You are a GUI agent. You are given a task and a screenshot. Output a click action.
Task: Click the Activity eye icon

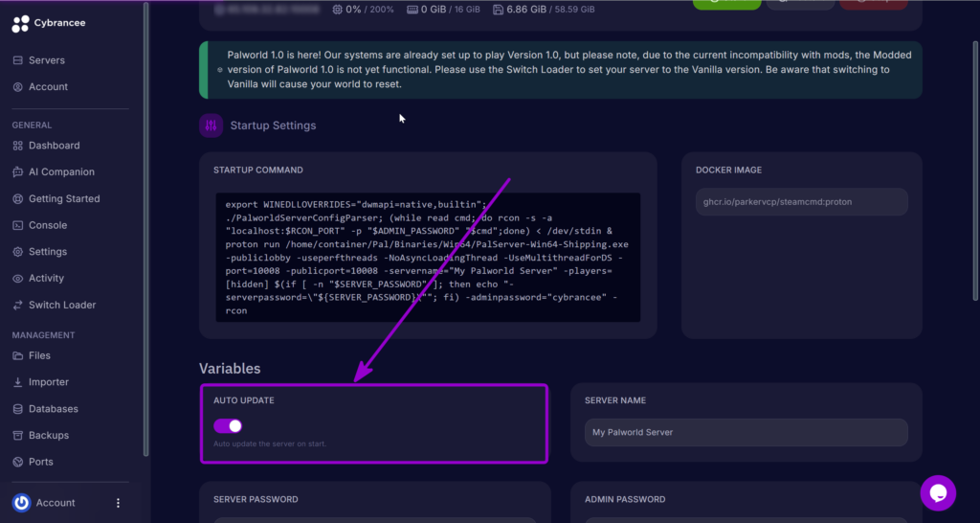(17, 279)
